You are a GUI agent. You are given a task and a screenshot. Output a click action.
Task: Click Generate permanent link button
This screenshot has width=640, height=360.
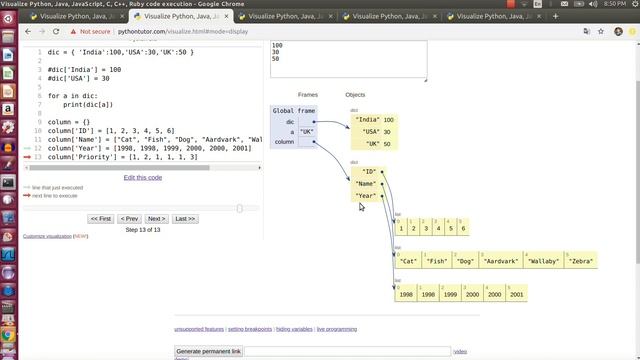click(208, 351)
